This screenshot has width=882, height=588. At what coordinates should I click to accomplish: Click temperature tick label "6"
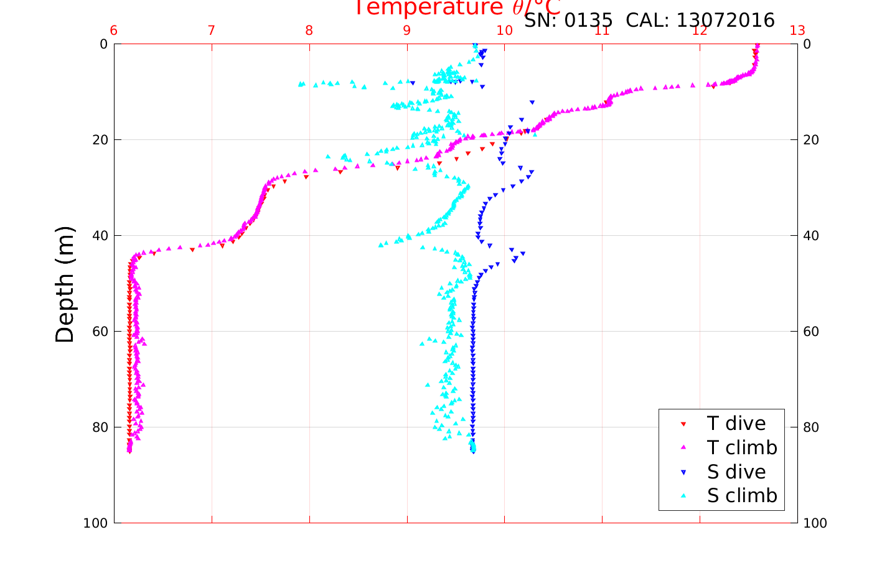tap(114, 30)
